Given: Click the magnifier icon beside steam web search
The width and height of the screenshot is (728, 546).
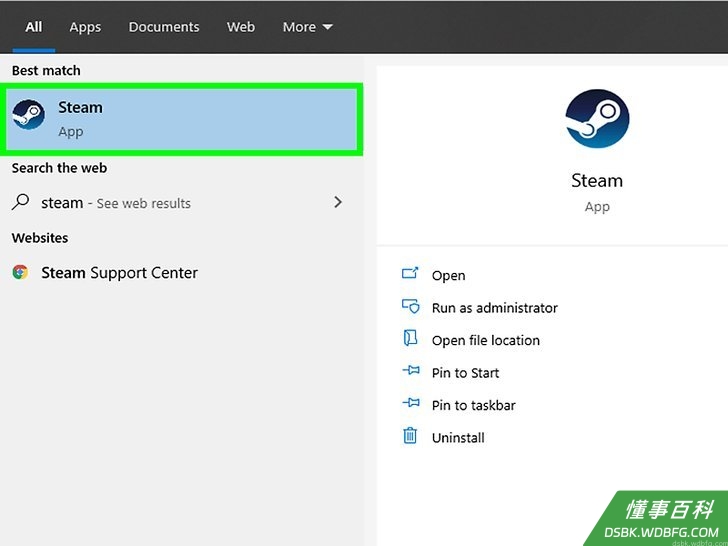Looking at the screenshot, I should 20,202.
